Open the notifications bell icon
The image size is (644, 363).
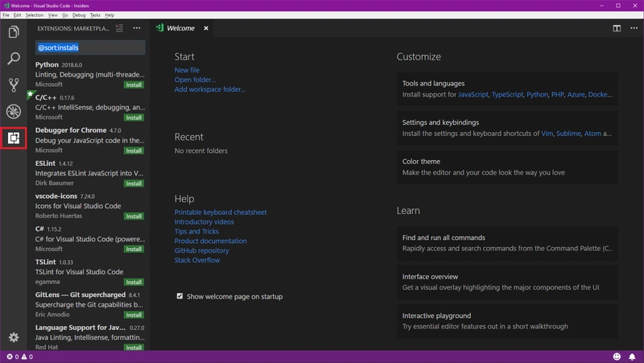click(633, 357)
